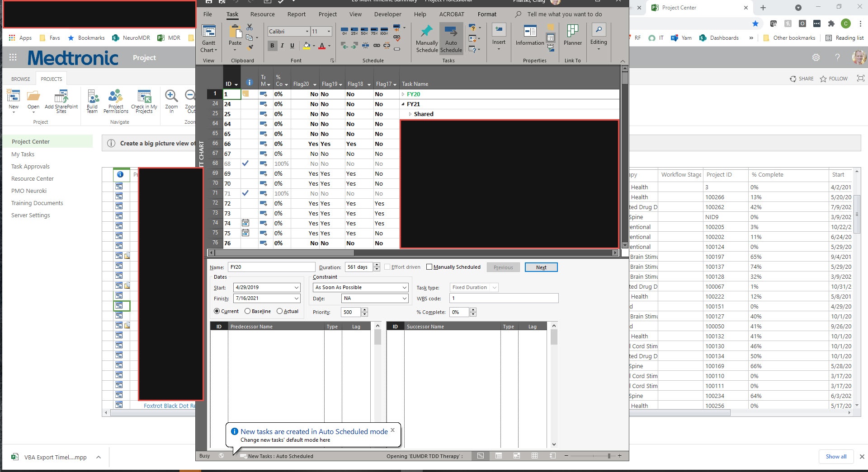Toggle Underline formatting in Font group
Screen dimensions: 868x472
292,46
